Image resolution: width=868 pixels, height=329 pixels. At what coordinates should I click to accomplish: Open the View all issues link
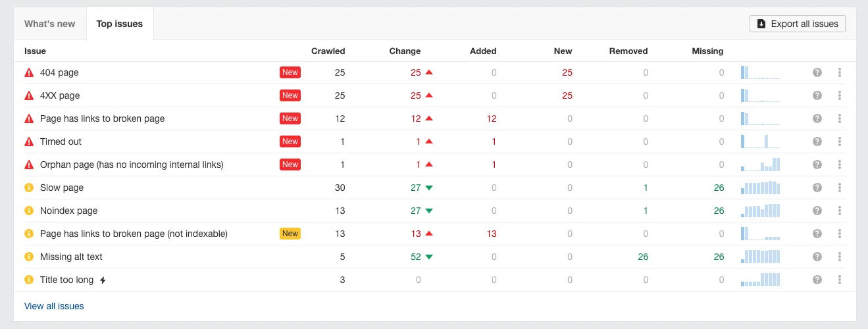54,306
